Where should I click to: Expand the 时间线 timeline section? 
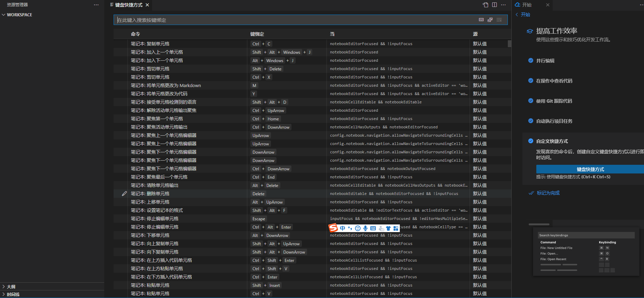tap(52, 294)
